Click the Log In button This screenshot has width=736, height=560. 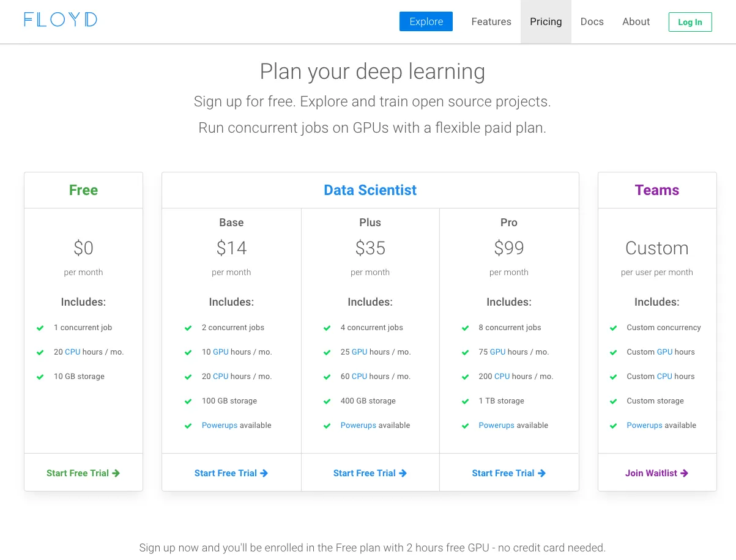[690, 22]
